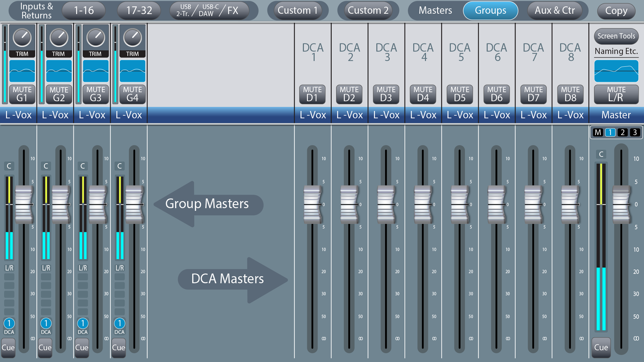Select the G3 pan C indicator
644x362 pixels.
pyautogui.click(x=83, y=166)
